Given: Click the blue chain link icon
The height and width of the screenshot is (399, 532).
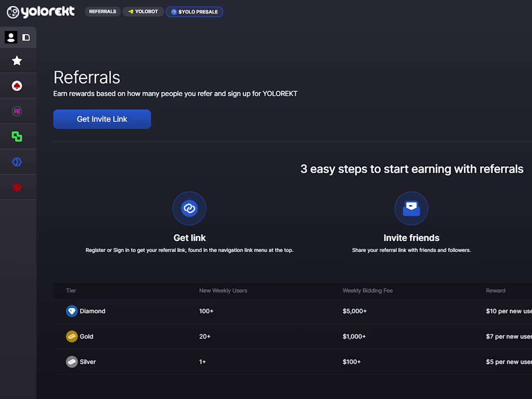Looking at the screenshot, I should click(x=189, y=208).
